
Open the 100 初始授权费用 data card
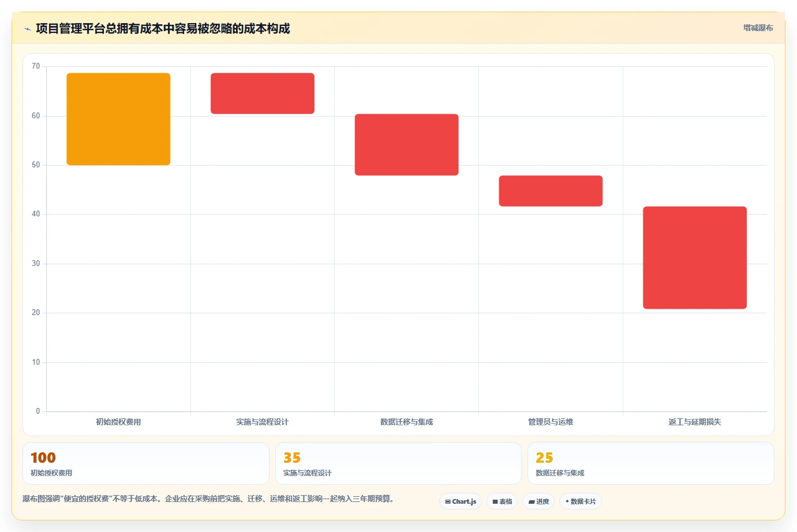(146, 463)
